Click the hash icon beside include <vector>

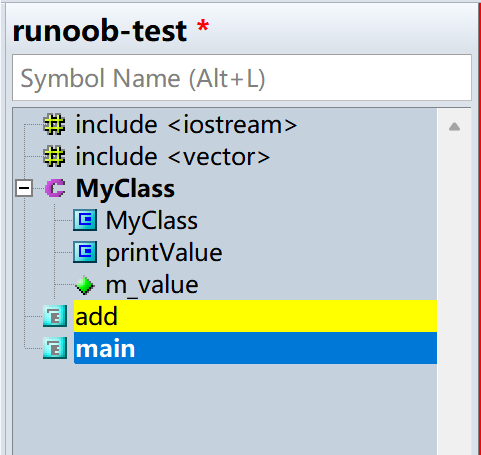[x=54, y=156]
